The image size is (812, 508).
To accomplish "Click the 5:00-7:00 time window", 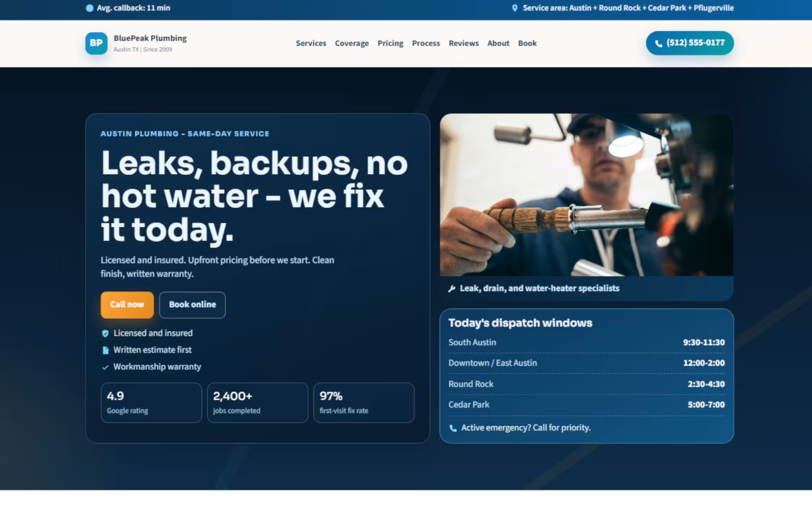I will click(x=706, y=405).
